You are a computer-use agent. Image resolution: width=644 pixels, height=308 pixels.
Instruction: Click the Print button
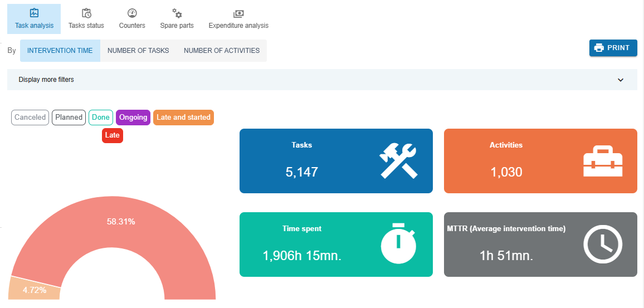point(613,48)
